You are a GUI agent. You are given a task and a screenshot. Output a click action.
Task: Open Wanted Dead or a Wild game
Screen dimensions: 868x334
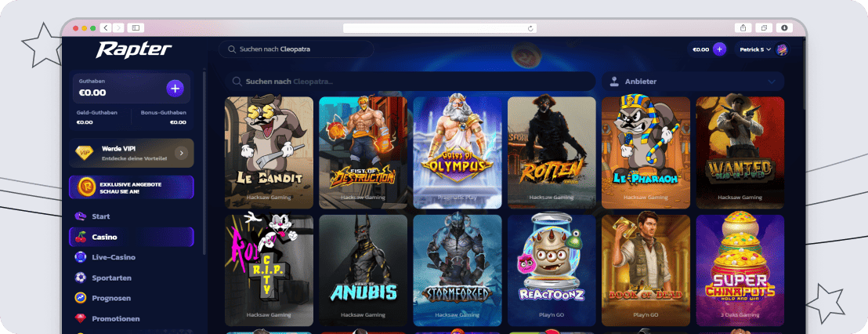click(740, 152)
